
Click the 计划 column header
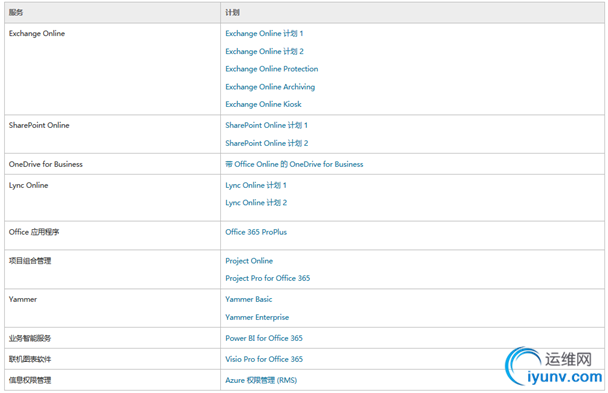(413, 13)
